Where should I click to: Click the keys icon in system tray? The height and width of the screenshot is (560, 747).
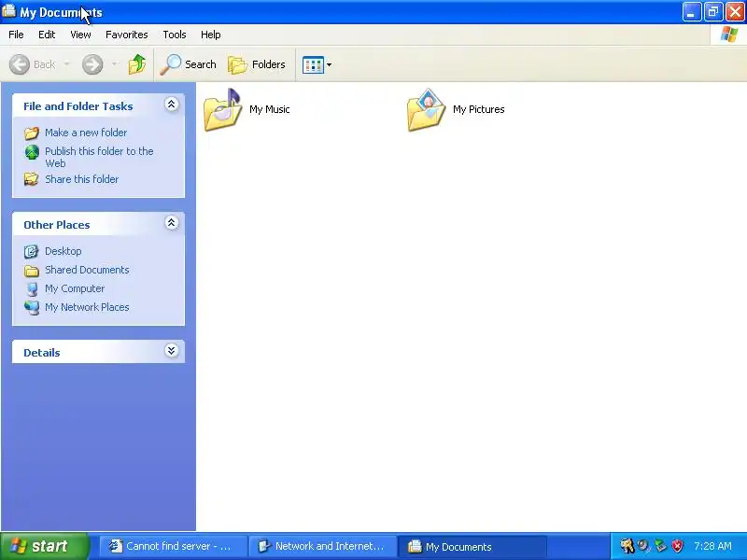coord(627,546)
